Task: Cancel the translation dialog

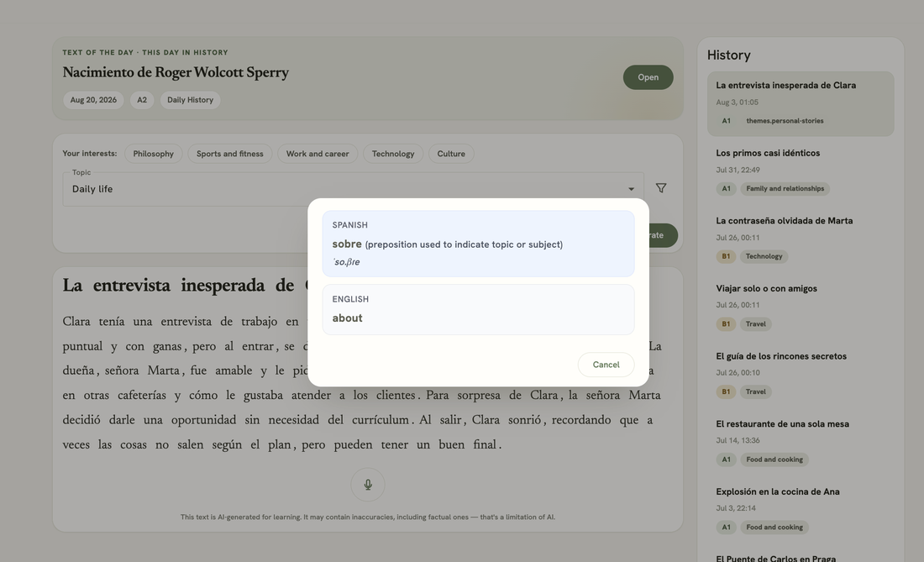Action: (606, 365)
